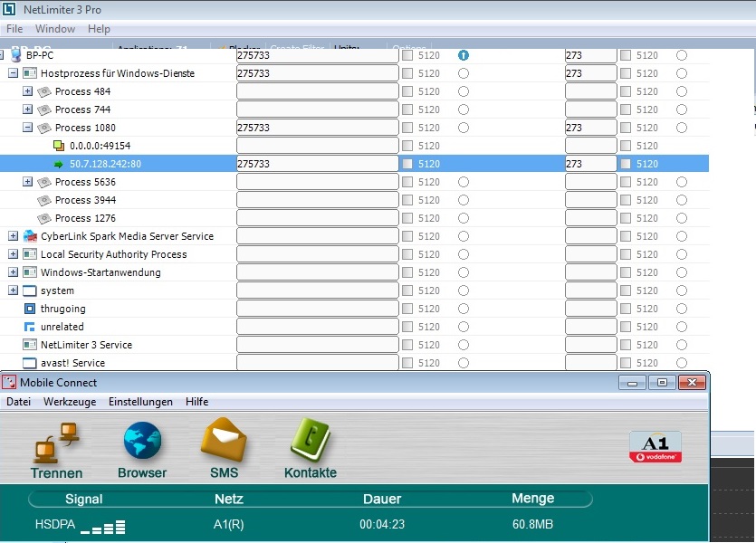The width and height of the screenshot is (756, 543).
Task: Enable download limit checkbox for Process 1080
Action: coord(407,128)
